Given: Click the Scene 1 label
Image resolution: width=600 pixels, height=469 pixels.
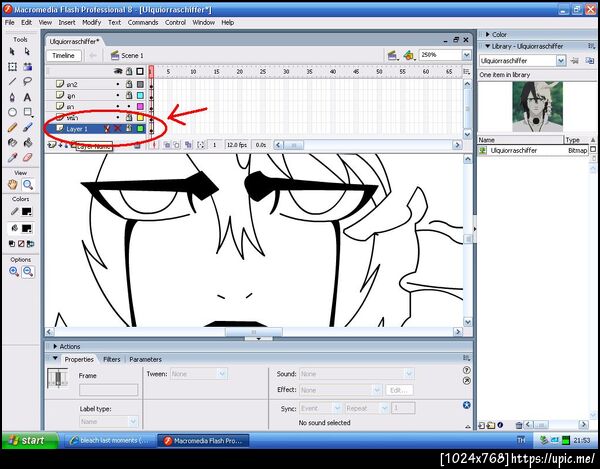Looking at the screenshot, I should tap(132, 56).
